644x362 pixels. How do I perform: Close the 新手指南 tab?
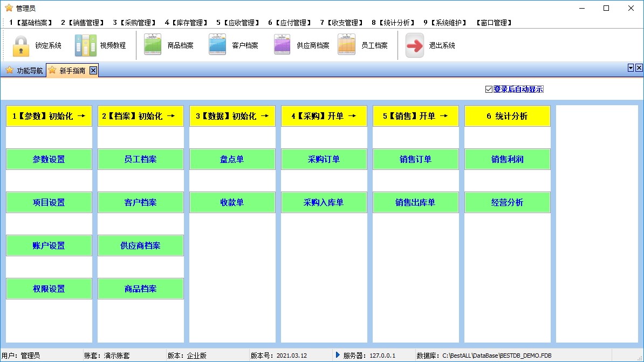(x=93, y=70)
